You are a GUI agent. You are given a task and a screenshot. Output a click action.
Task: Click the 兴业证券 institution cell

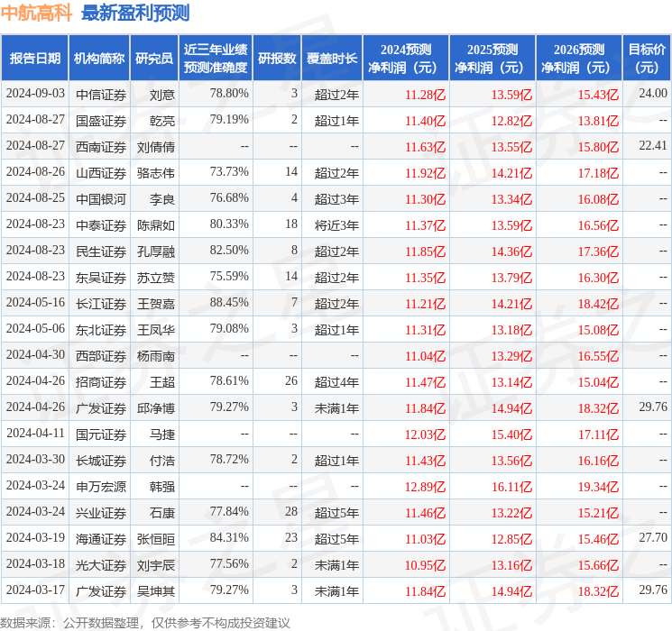[101, 513]
